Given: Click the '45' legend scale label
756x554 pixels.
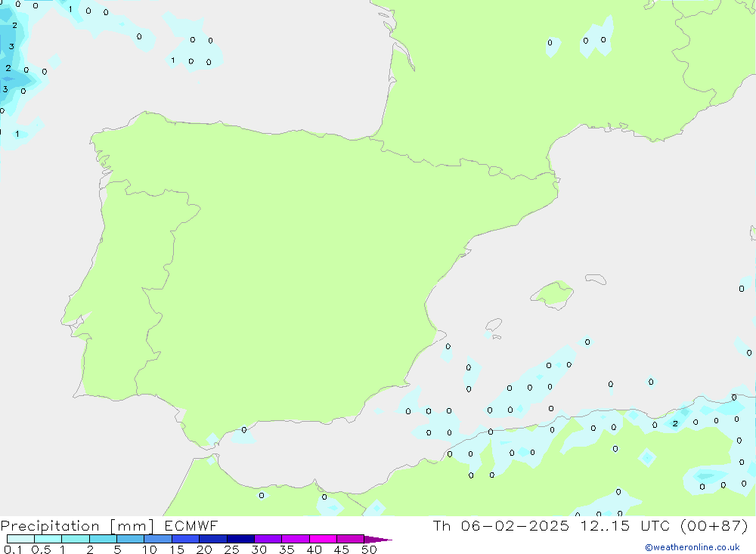Looking at the screenshot, I should pyautogui.click(x=342, y=549).
